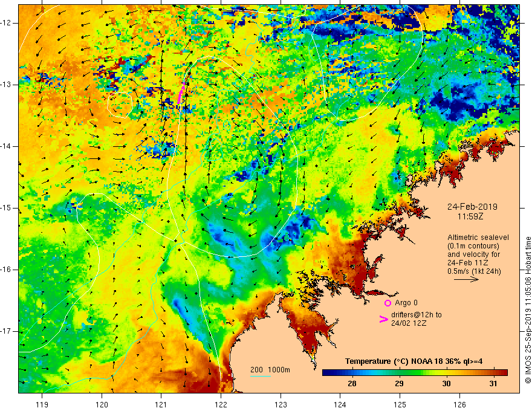The height and width of the screenshot is (411, 532).
Task: Click the longitude axis label 125
Action: pos(400,404)
